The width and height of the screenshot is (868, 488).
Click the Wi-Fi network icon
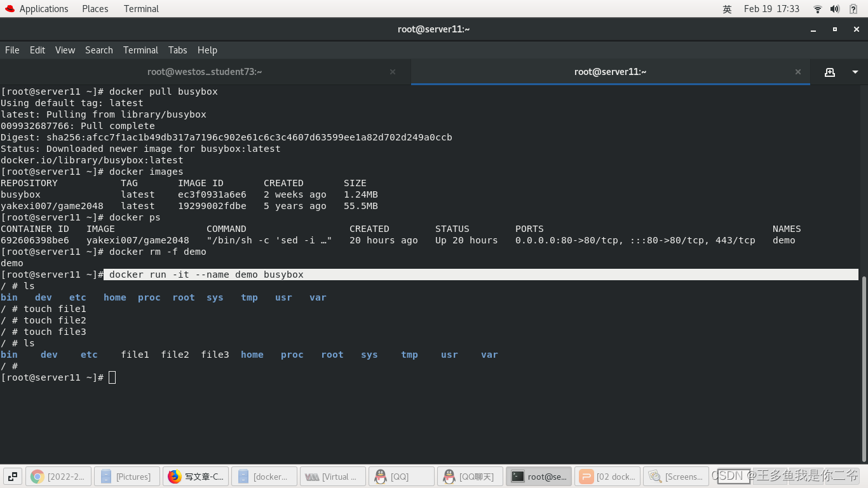pyautogui.click(x=818, y=9)
